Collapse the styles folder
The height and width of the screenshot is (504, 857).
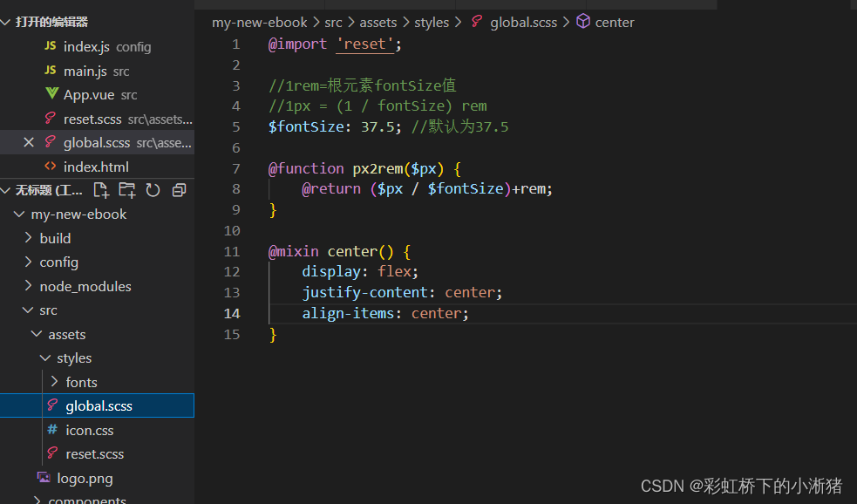click(45, 358)
